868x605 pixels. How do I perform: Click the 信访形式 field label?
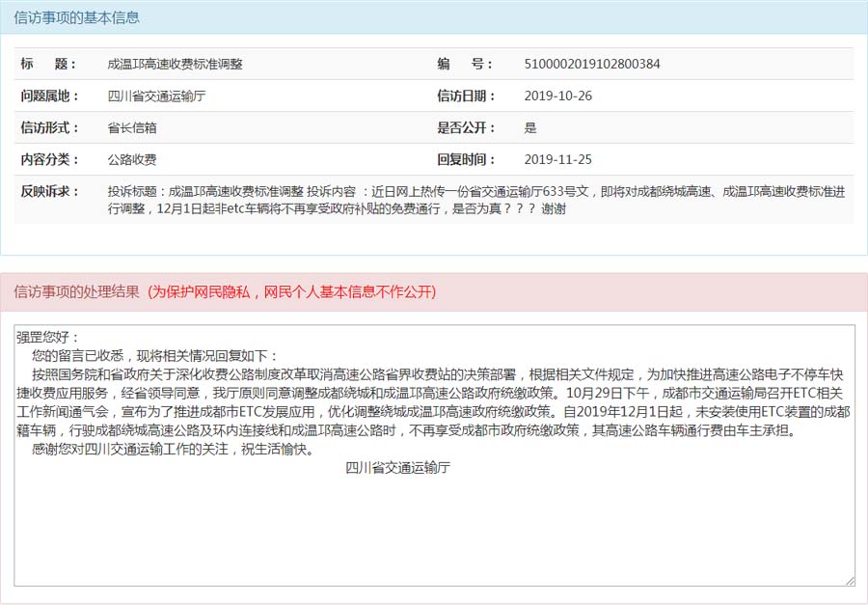pos(50,128)
